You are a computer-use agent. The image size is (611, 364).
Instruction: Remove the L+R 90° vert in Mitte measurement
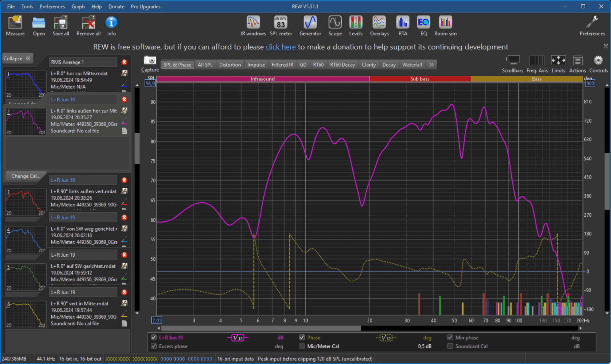[124, 292]
